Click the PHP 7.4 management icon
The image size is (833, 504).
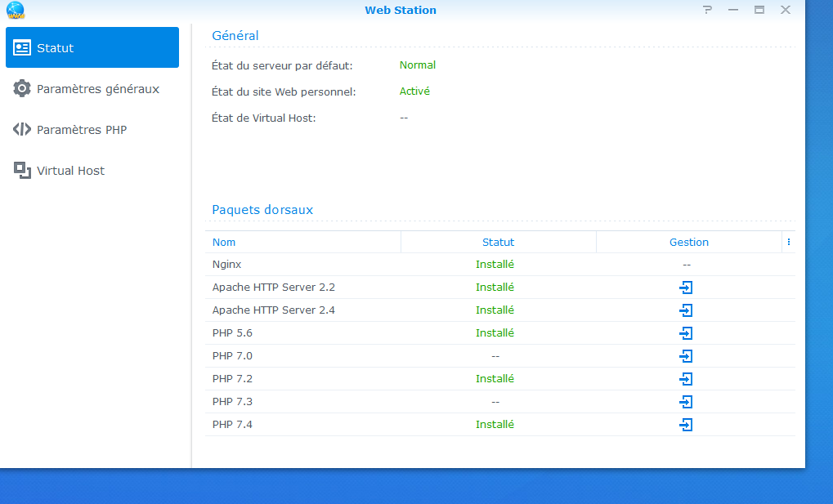point(687,425)
